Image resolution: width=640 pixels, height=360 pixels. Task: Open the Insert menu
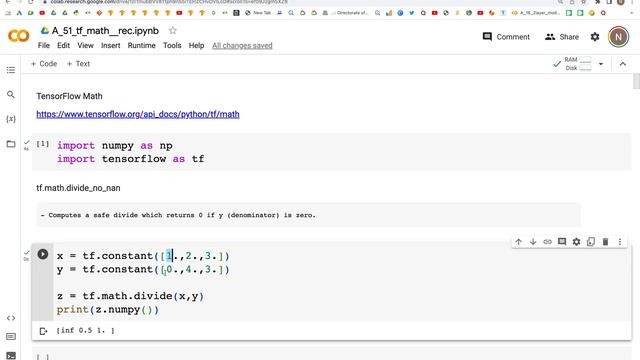111,45
